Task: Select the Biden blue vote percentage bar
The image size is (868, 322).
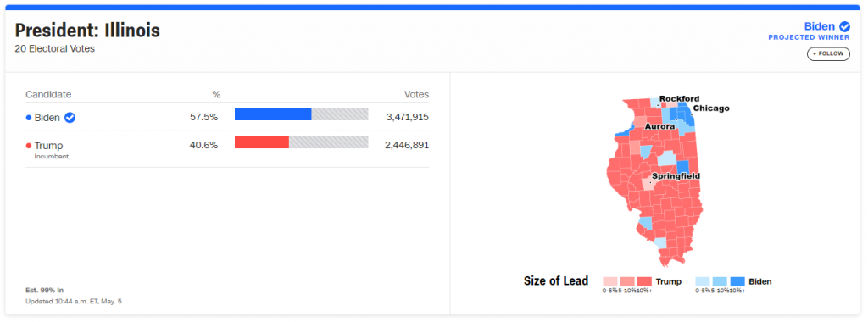Action: [273, 114]
